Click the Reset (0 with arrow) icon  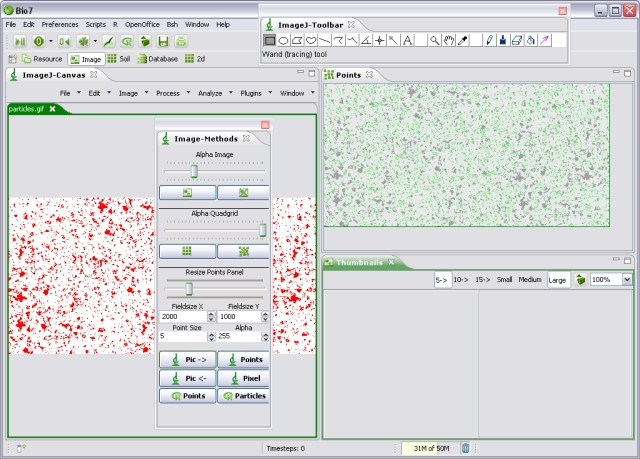(x=64, y=41)
